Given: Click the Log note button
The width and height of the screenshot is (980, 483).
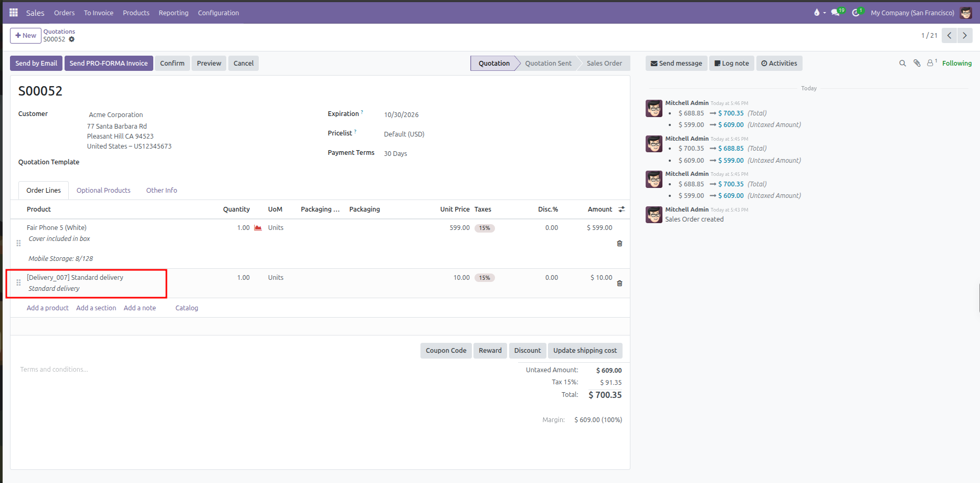Looking at the screenshot, I should [x=732, y=64].
